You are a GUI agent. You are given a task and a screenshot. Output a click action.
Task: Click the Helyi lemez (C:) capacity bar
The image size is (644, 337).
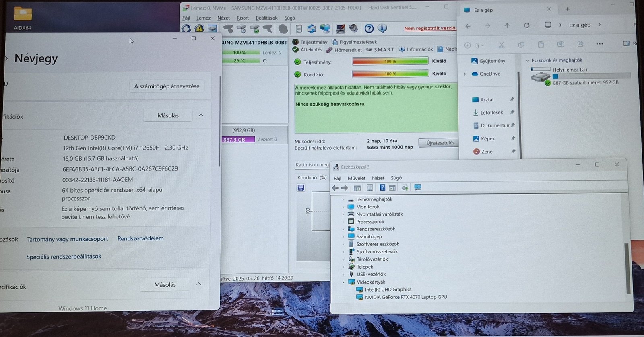(592, 76)
